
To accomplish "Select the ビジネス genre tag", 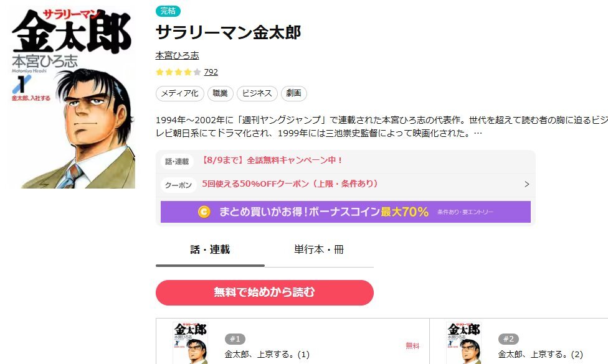I will (x=257, y=93).
